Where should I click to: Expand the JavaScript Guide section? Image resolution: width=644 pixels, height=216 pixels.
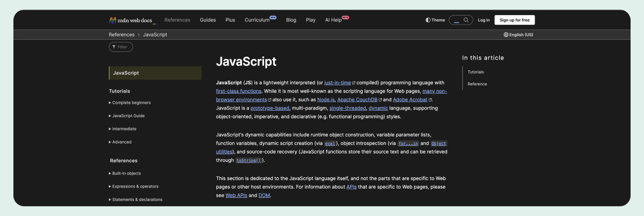(128, 116)
